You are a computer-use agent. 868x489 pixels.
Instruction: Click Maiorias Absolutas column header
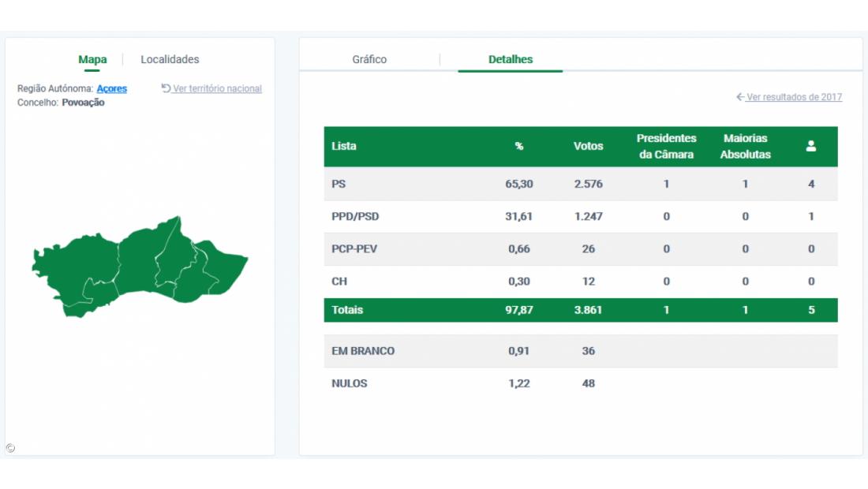tap(745, 146)
